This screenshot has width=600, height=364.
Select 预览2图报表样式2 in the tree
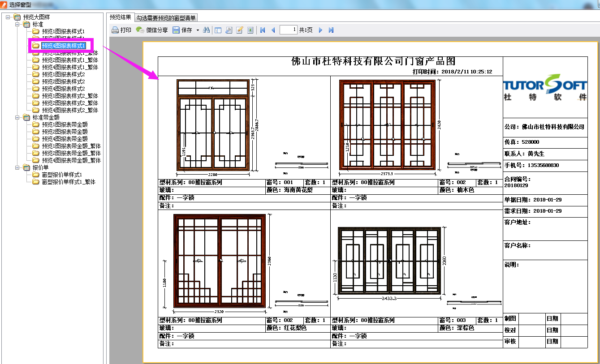(63, 81)
